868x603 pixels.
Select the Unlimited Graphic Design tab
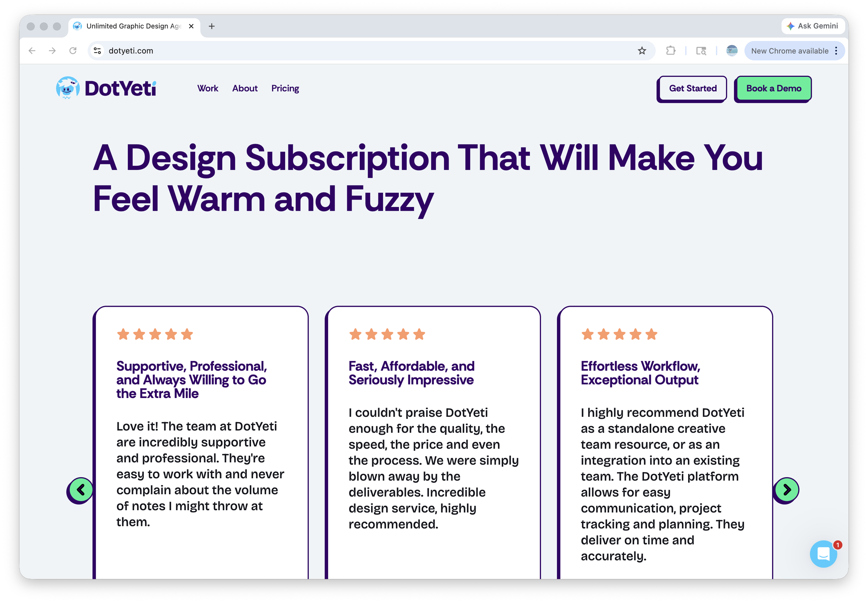pos(134,26)
